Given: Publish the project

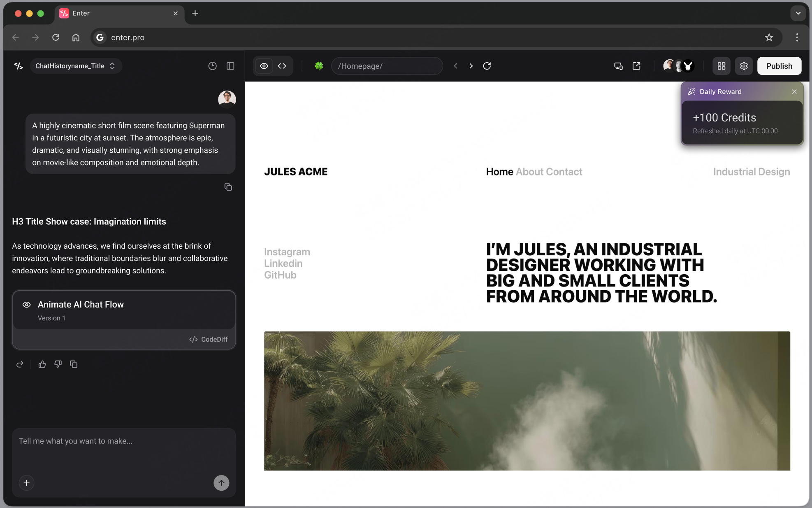Looking at the screenshot, I should tap(779, 66).
